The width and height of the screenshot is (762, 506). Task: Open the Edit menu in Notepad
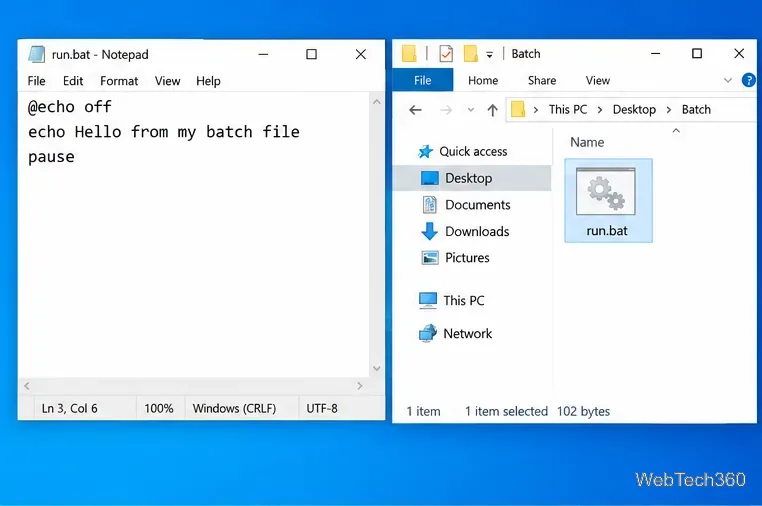tap(73, 81)
